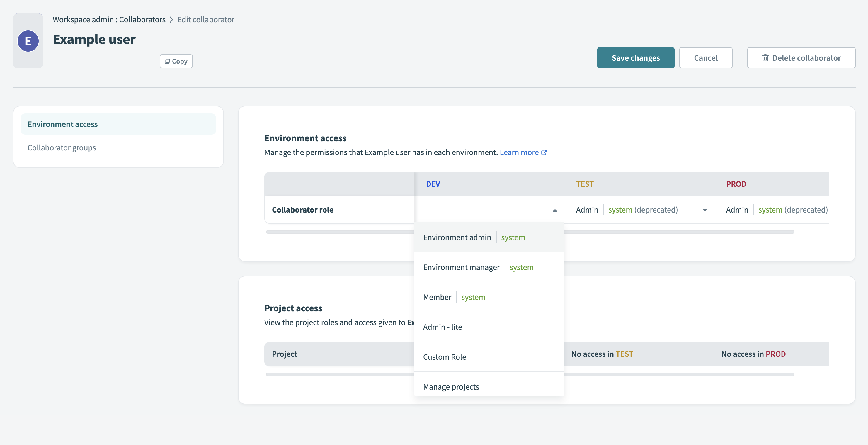
Task: Open the Learn more link
Action: coord(519,152)
